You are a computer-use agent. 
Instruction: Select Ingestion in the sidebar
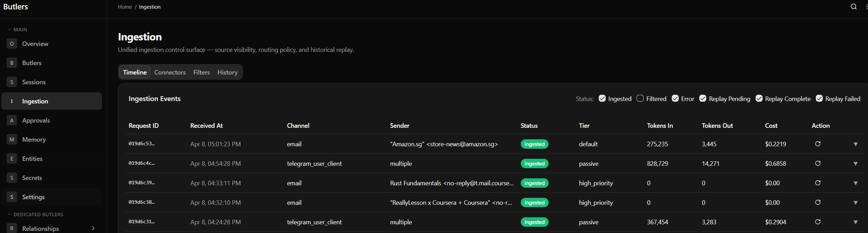coord(51,101)
